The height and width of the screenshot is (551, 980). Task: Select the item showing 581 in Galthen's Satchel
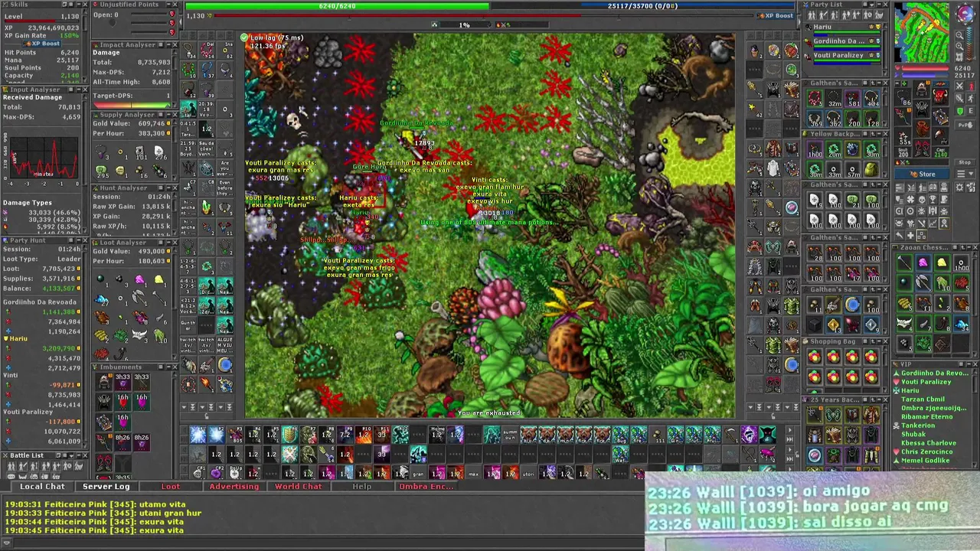853,99
